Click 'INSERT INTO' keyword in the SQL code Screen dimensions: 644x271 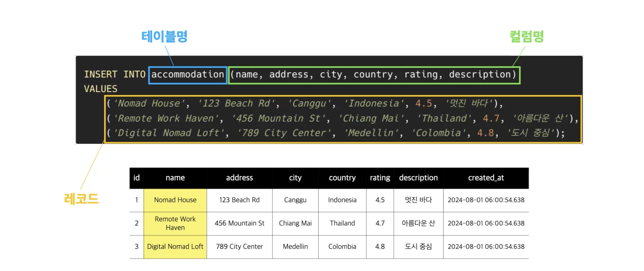pos(115,74)
